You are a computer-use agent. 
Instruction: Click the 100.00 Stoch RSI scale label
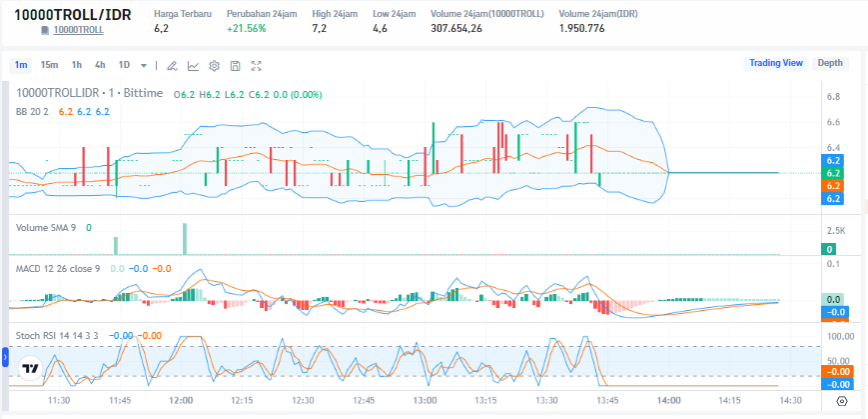tap(839, 336)
